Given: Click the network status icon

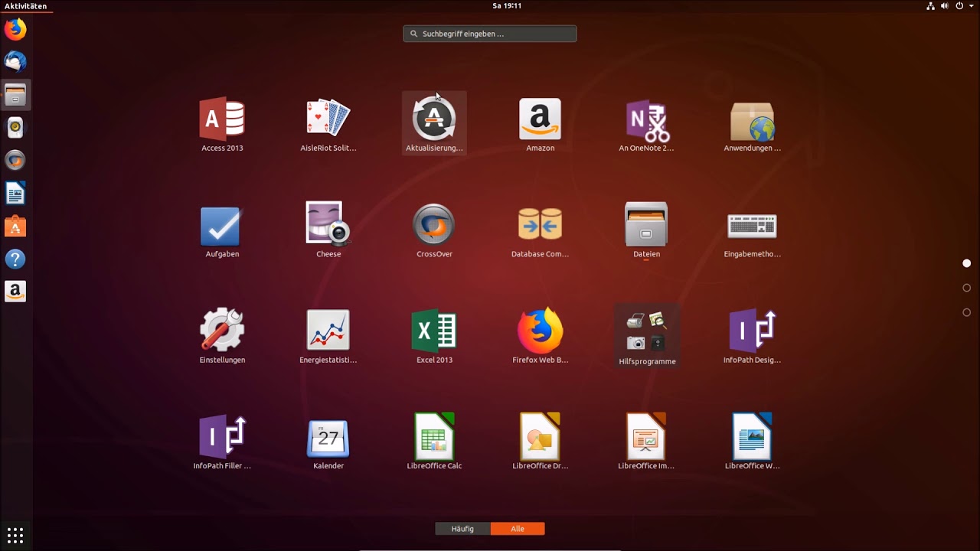Looking at the screenshot, I should coord(930,5).
